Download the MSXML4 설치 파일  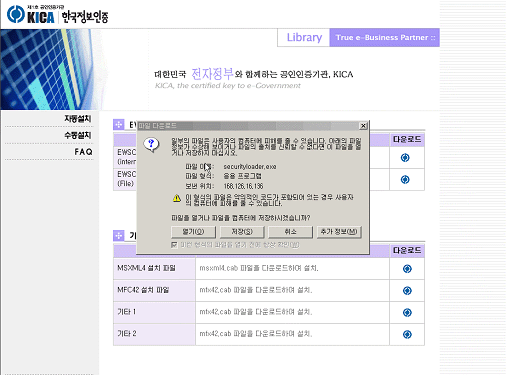(407, 269)
